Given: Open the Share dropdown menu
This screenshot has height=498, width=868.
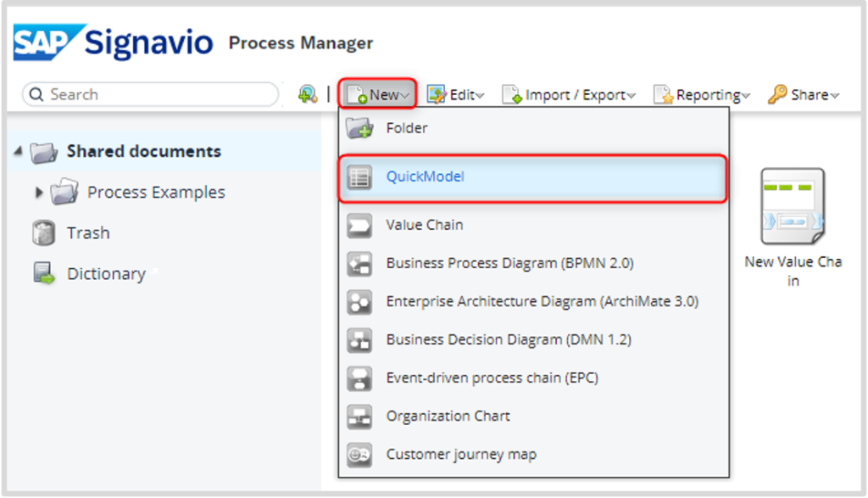Looking at the screenshot, I should point(804,95).
